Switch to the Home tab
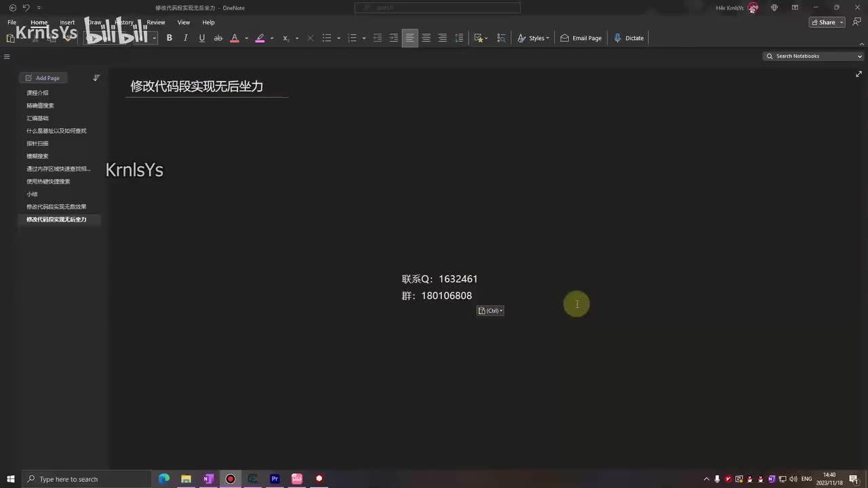The height and width of the screenshot is (488, 868). (x=39, y=22)
